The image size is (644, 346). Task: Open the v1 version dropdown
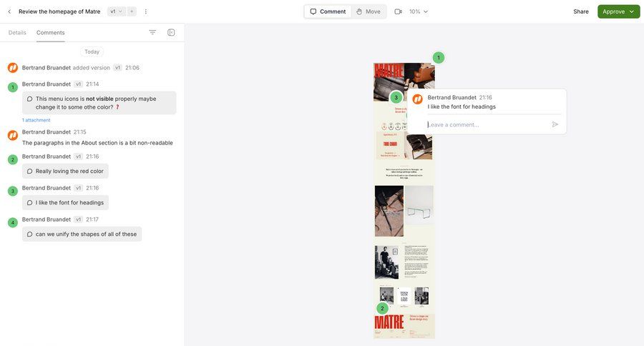coord(116,11)
